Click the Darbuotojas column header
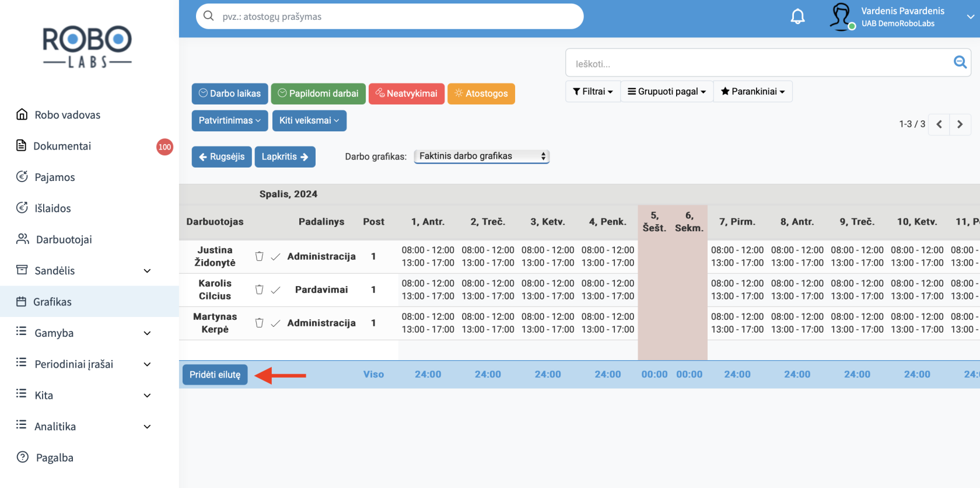Image resolution: width=980 pixels, height=488 pixels. 215,222
